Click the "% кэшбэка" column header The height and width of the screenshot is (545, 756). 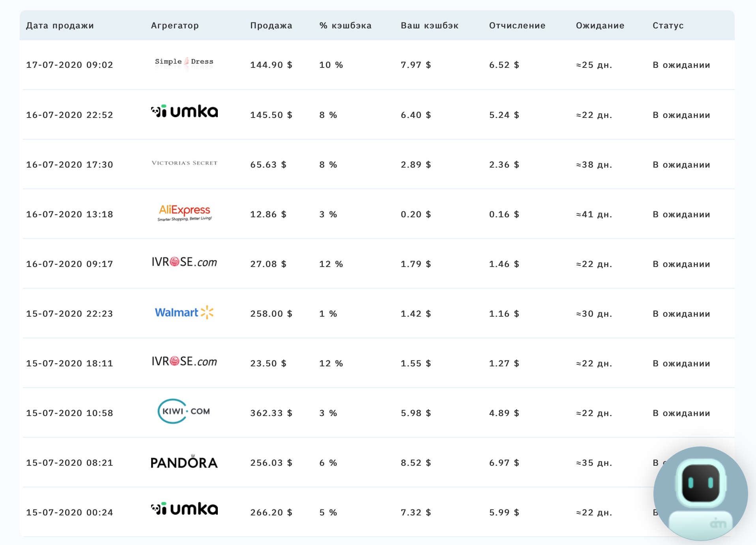345,26
